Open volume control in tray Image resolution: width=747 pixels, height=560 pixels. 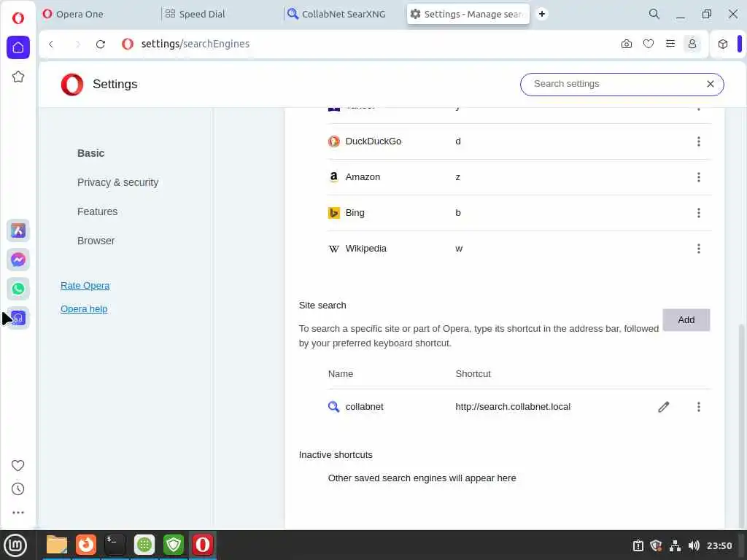pyautogui.click(x=694, y=545)
